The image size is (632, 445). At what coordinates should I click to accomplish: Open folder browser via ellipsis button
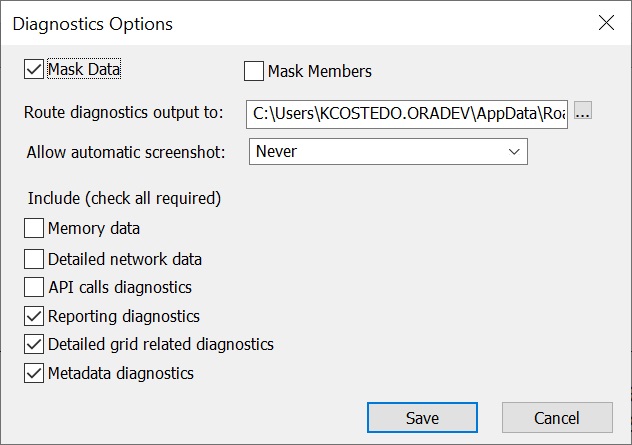pyautogui.click(x=584, y=113)
